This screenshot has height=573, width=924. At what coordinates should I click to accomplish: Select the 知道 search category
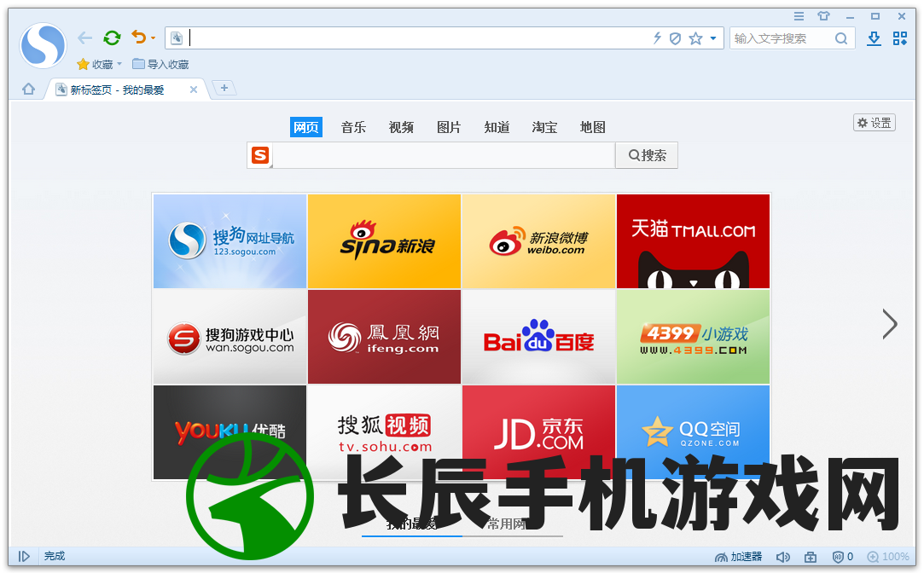click(497, 127)
